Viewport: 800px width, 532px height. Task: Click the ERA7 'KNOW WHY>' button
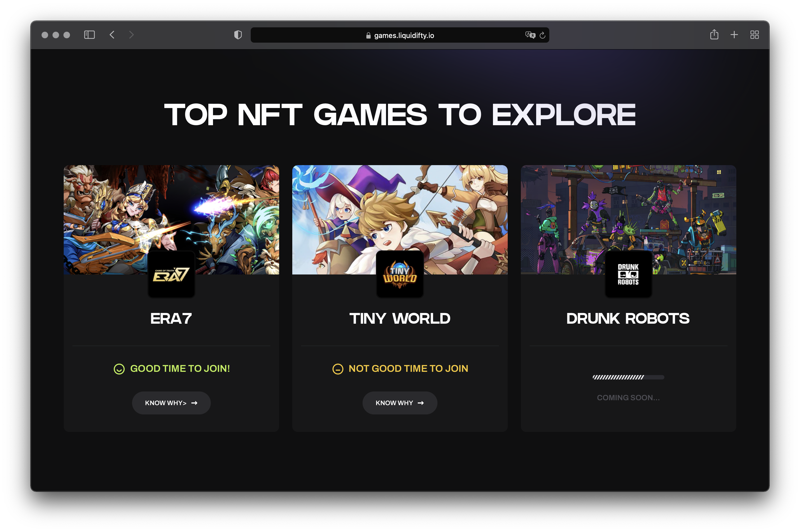(171, 403)
